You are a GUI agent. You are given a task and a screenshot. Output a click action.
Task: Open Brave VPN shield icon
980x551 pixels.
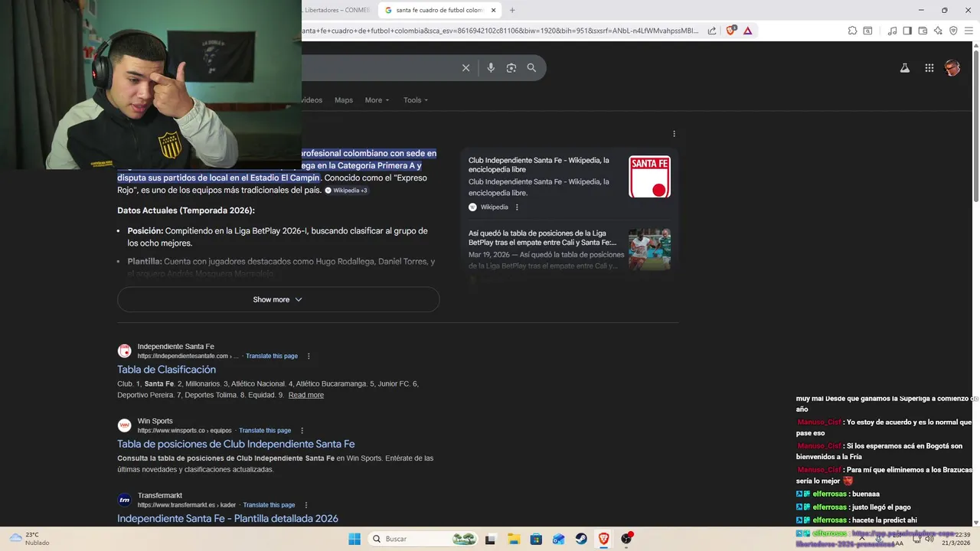(953, 31)
